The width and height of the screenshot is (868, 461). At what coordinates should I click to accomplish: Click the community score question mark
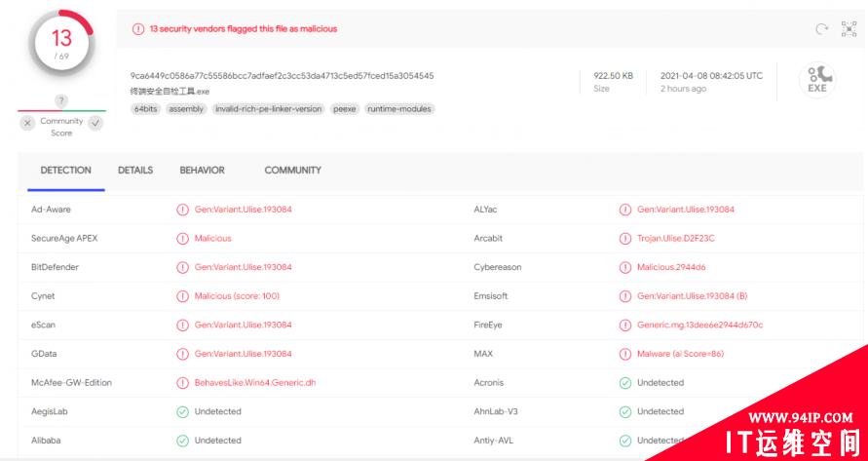point(62,100)
